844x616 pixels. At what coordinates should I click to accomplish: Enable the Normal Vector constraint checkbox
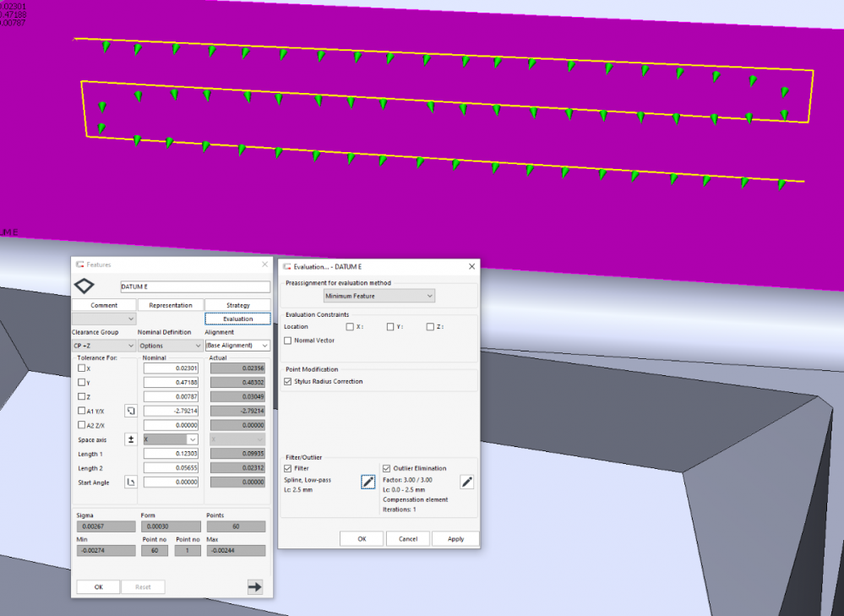(289, 341)
